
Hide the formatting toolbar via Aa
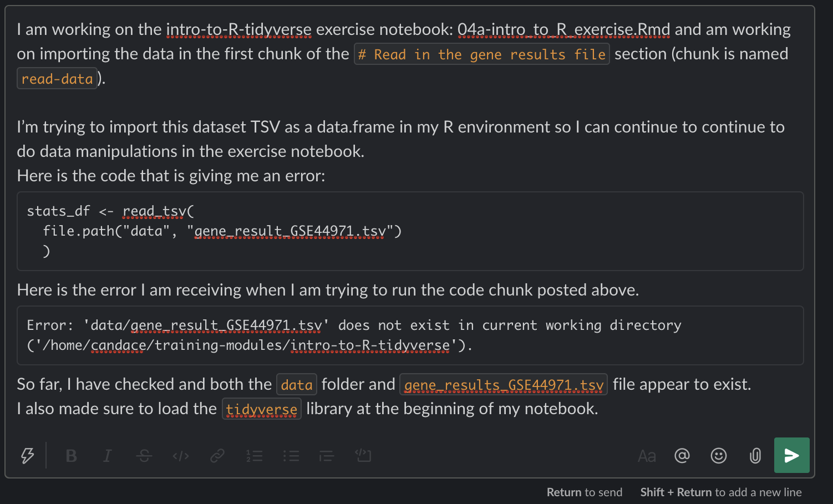[647, 456]
